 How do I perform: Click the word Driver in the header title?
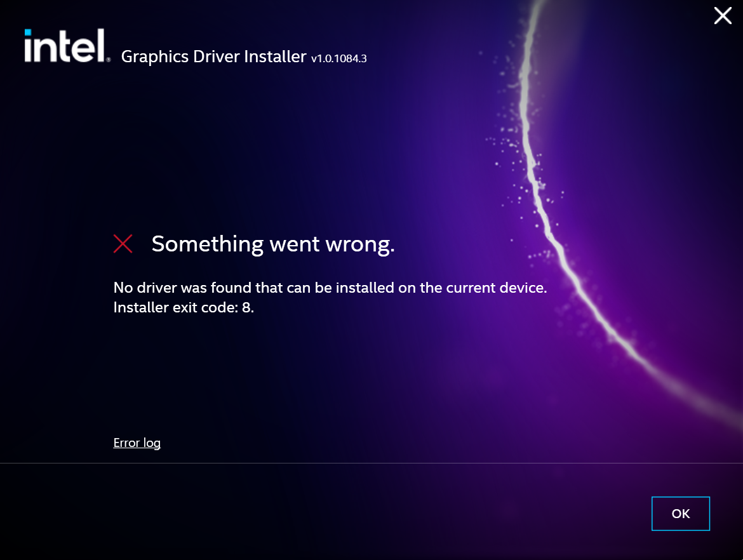(216, 57)
